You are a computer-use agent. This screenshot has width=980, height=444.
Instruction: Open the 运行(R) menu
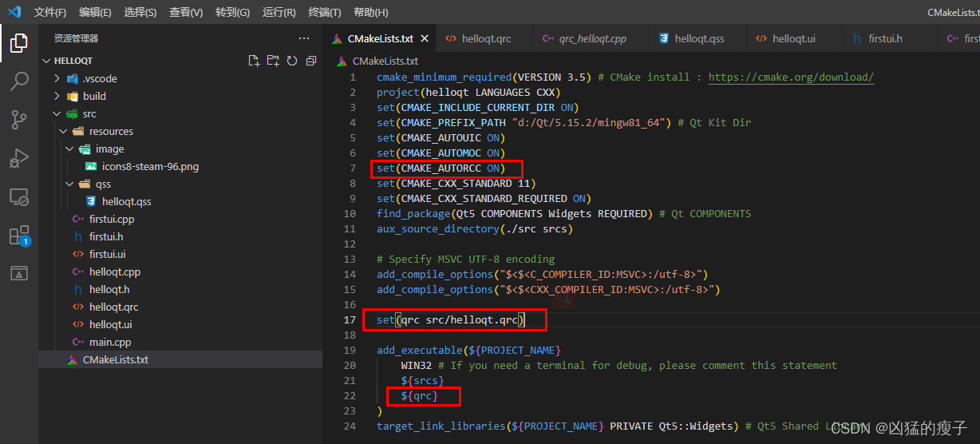coord(279,12)
